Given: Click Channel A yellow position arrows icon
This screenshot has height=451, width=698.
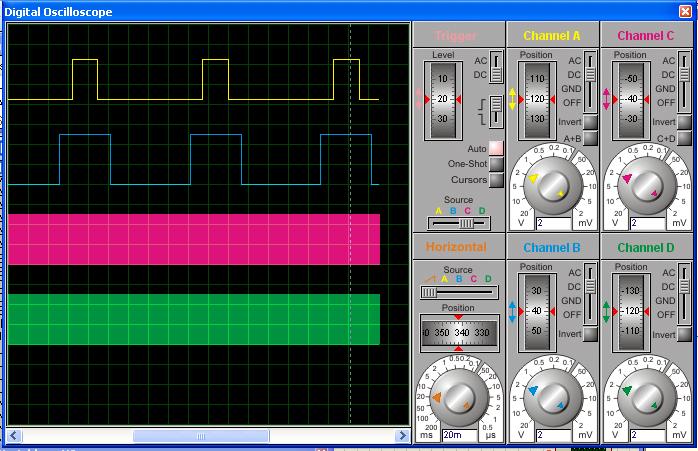Looking at the screenshot, I should coord(512,99).
